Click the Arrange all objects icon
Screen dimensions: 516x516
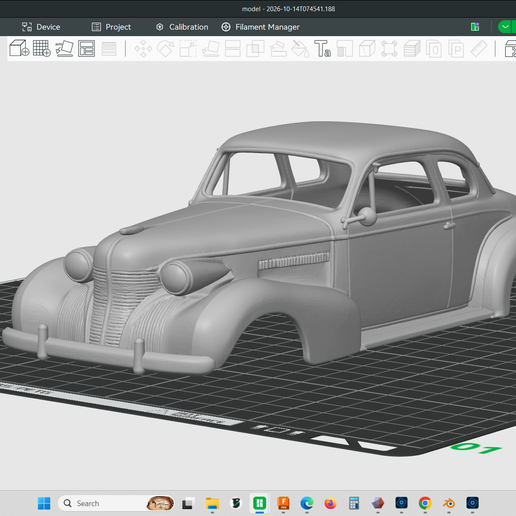point(86,49)
